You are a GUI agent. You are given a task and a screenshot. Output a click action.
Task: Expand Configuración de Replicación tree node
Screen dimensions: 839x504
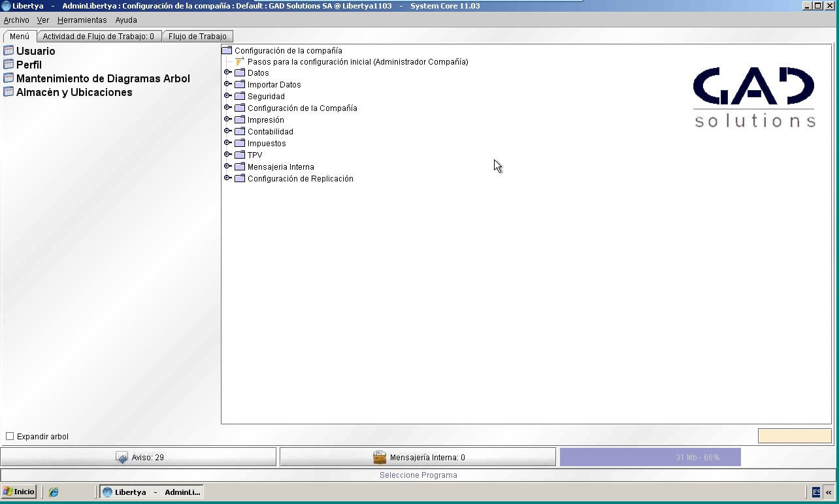227,178
